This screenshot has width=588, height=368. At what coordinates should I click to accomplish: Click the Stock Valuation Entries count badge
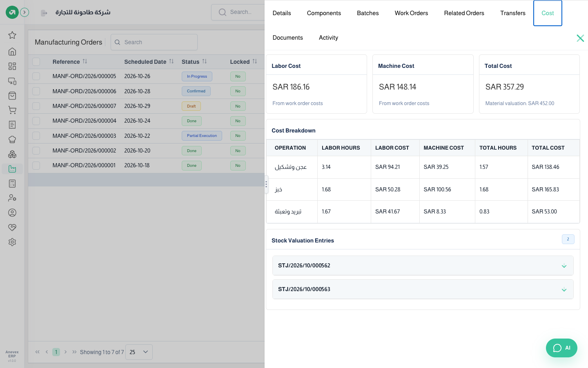point(568,239)
